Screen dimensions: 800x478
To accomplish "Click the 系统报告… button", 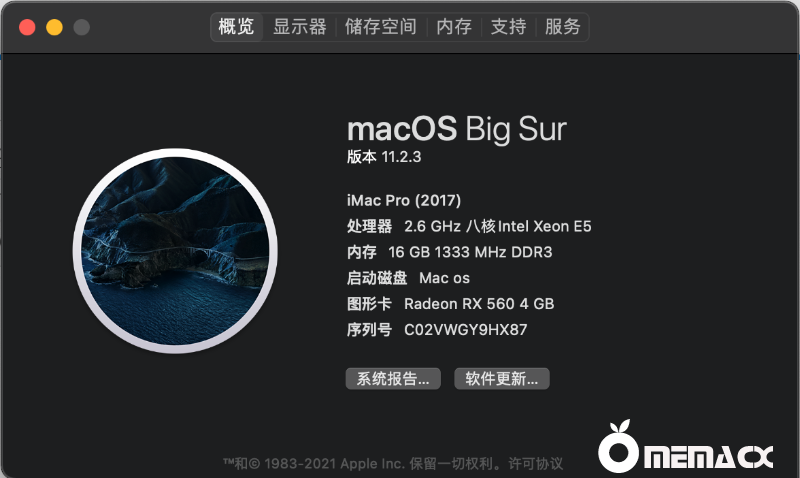I will pos(393,379).
